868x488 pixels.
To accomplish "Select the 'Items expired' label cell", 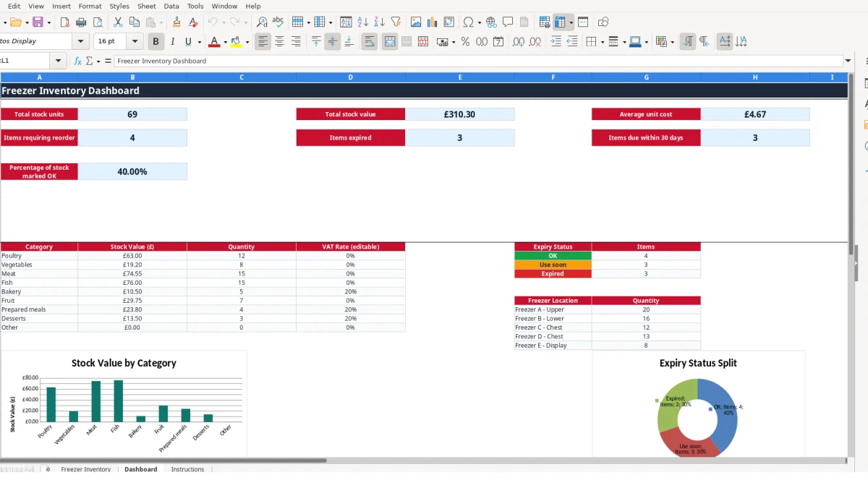I will coord(351,137).
